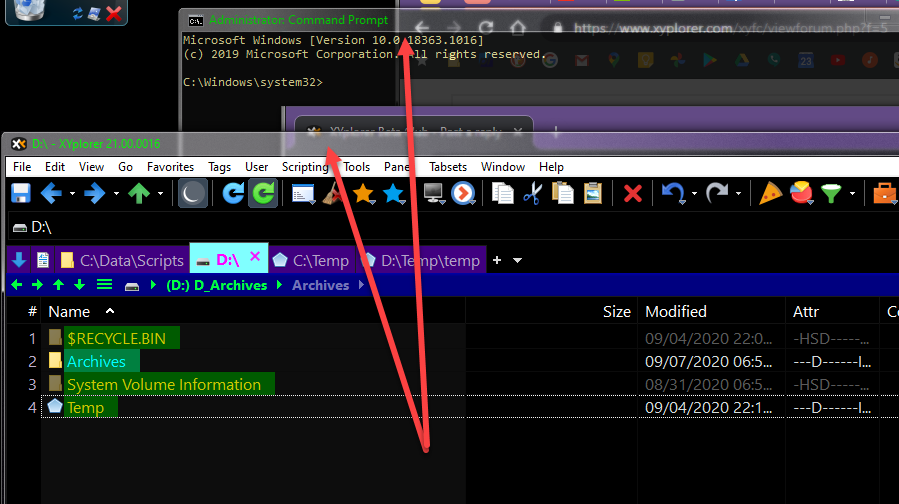899x504 pixels.
Task: Click the green Up arrow toolbar icon
Action: [139, 193]
